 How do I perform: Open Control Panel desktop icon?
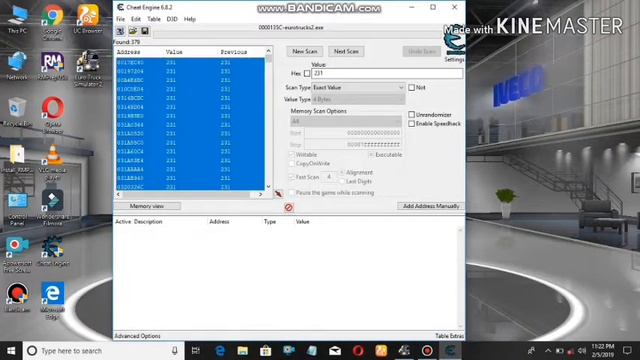[x=17, y=209]
